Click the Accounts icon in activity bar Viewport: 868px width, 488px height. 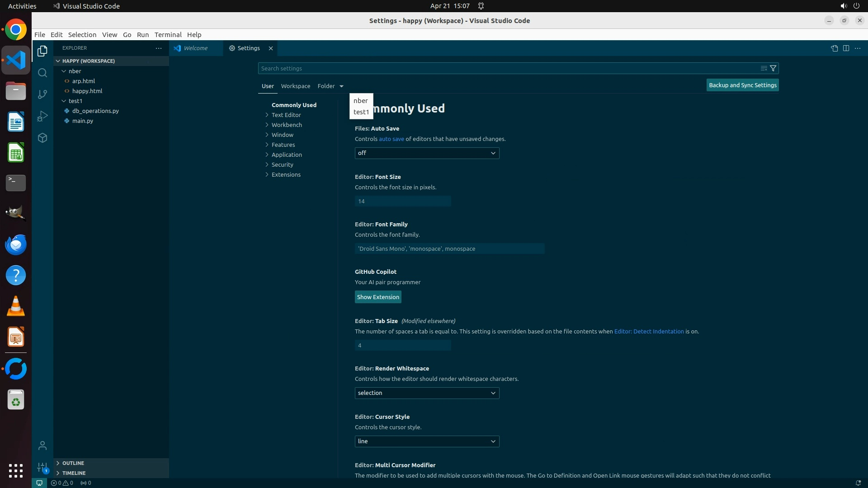click(x=42, y=446)
